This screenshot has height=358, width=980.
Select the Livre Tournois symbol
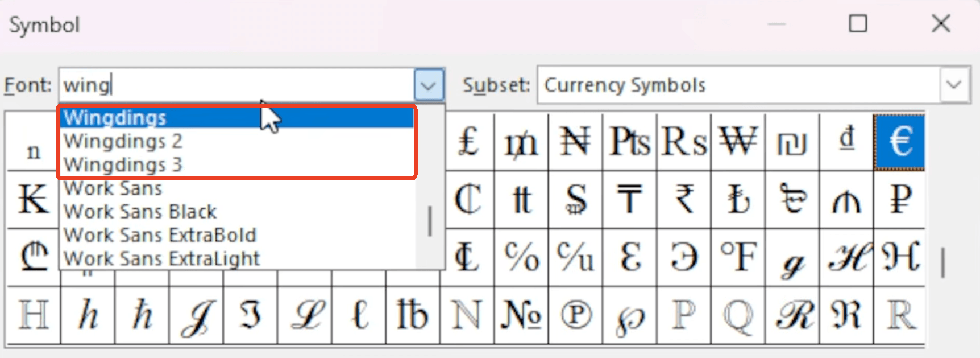(521, 200)
